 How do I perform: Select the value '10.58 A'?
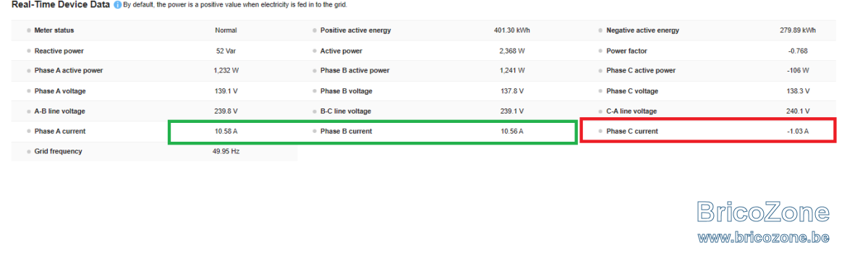(226, 132)
